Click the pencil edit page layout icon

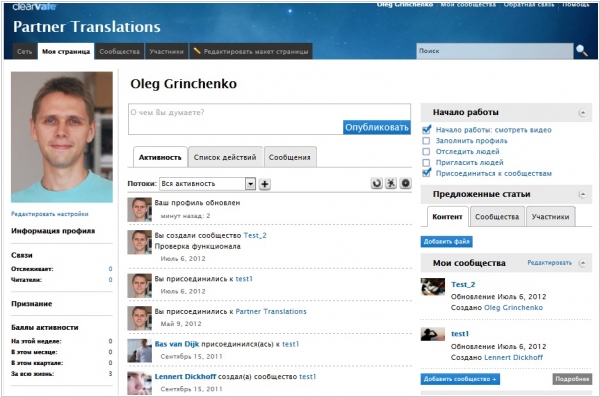197,51
